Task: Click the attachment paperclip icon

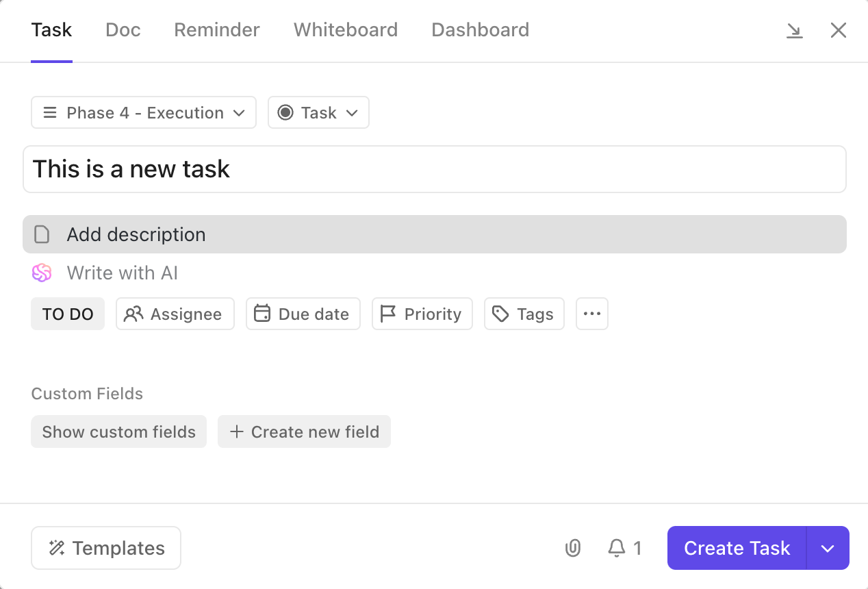Action: (573, 548)
